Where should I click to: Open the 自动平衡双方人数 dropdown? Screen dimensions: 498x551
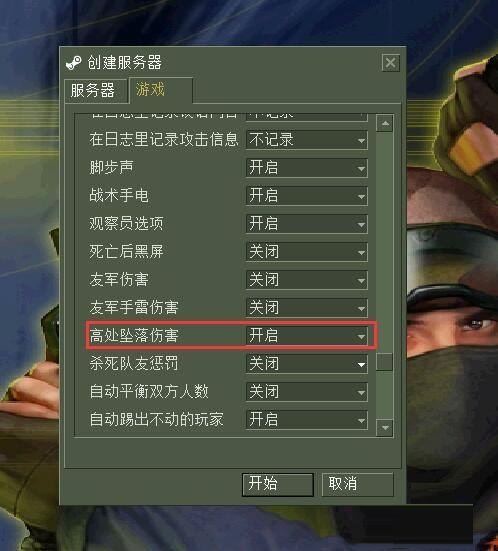pyautogui.click(x=307, y=392)
